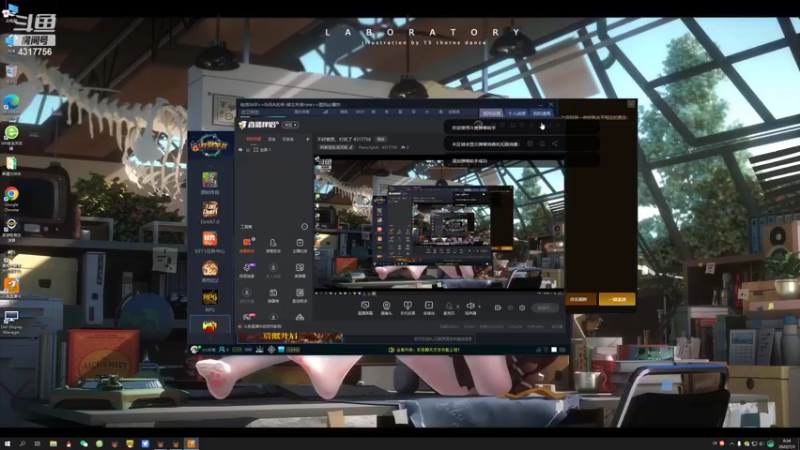Open taskbar search
Image resolution: width=800 pixels, height=450 pixels.
pyautogui.click(x=22, y=444)
